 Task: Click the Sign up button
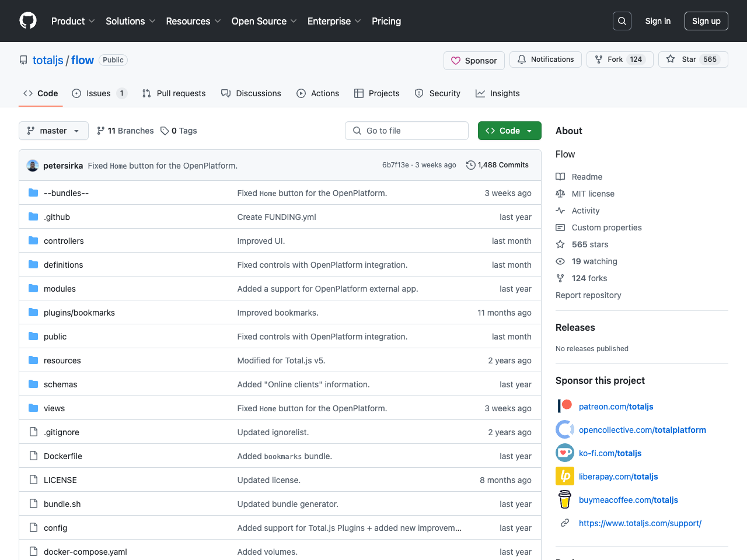click(x=706, y=21)
